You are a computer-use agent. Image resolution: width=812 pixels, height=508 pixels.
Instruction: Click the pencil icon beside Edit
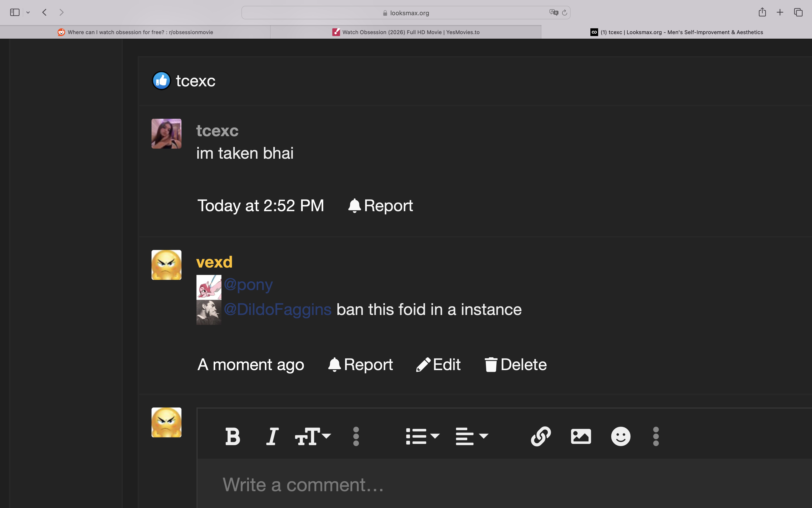pyautogui.click(x=423, y=365)
